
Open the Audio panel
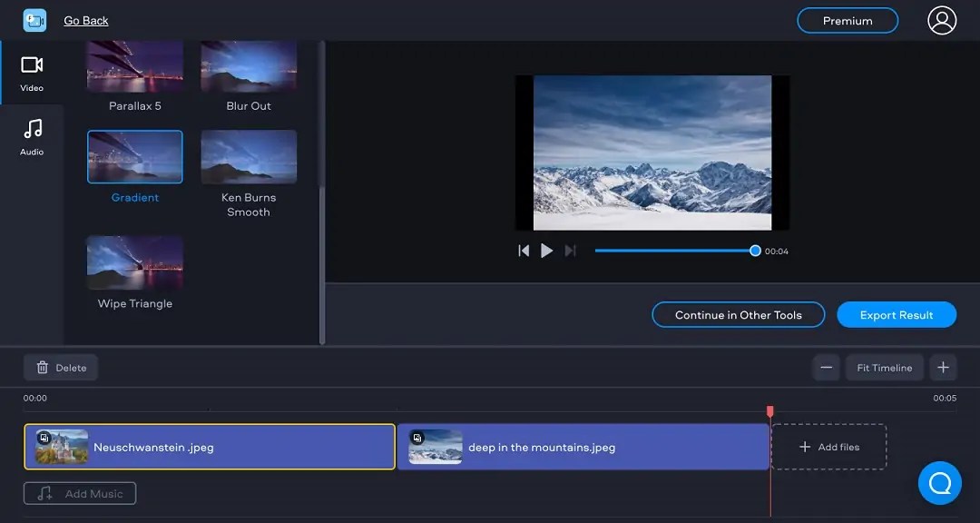pyautogui.click(x=31, y=136)
